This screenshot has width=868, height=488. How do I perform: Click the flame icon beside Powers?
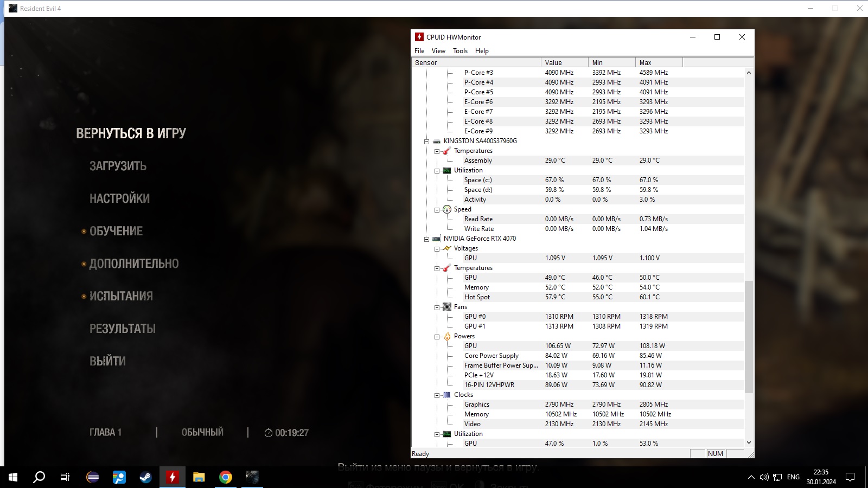tap(447, 336)
